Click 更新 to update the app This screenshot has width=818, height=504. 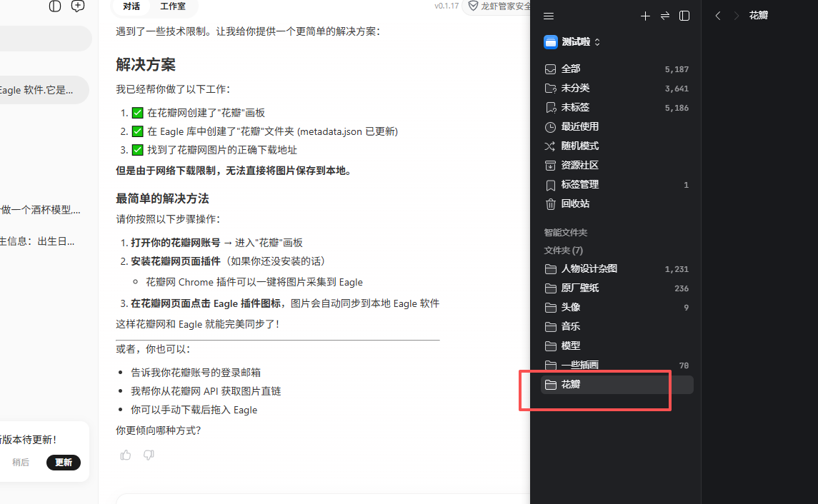click(64, 463)
